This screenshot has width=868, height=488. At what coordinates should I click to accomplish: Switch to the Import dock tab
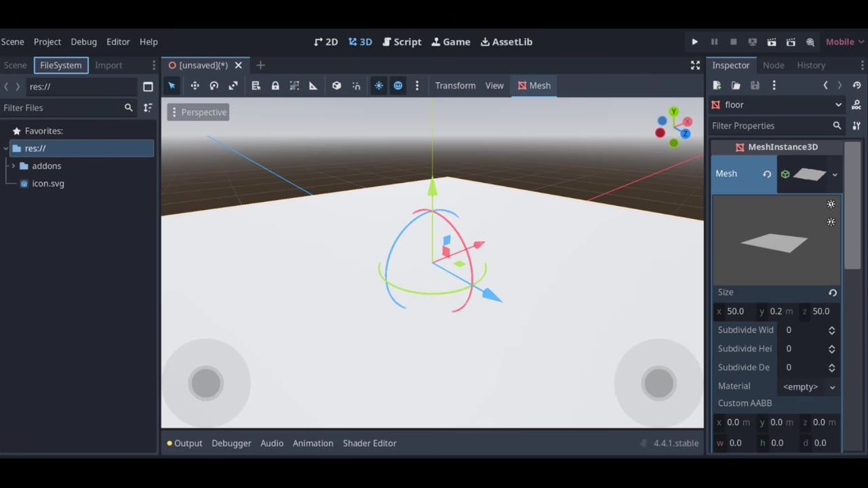point(108,65)
